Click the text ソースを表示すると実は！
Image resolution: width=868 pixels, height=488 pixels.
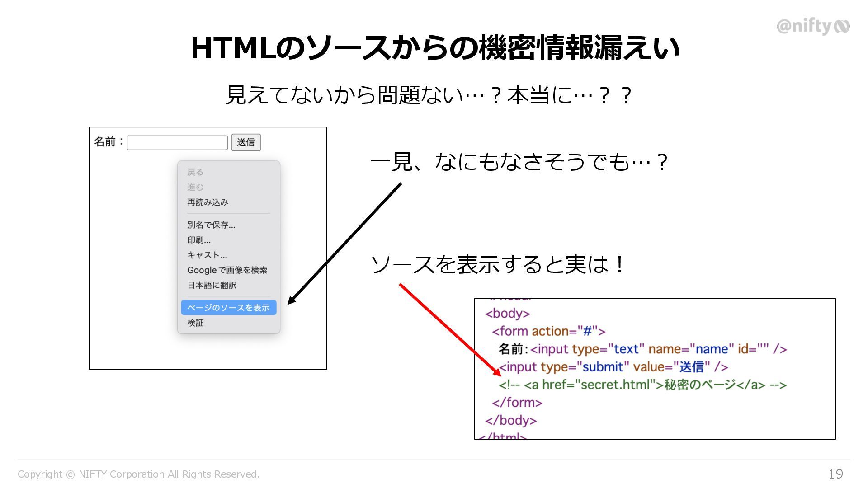click(x=497, y=265)
